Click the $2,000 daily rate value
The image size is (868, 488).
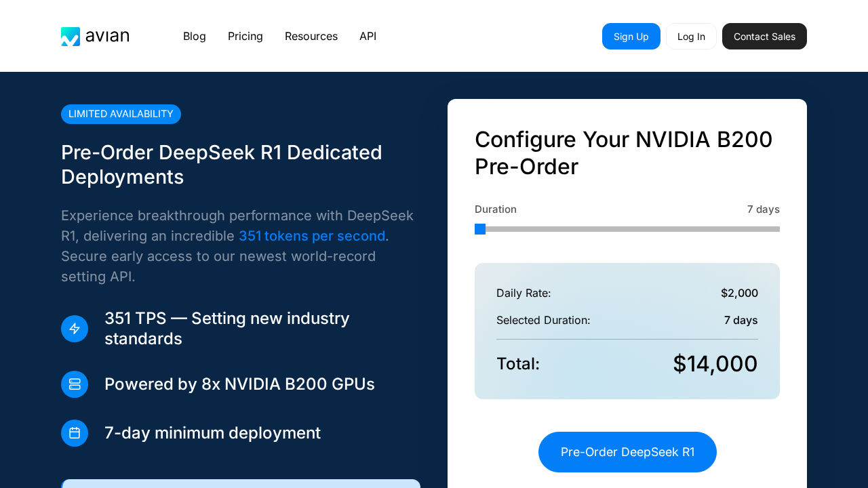coord(739,293)
